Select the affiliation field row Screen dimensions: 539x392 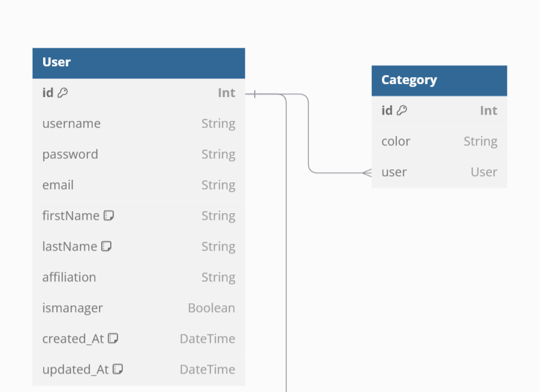pyautogui.click(x=138, y=277)
